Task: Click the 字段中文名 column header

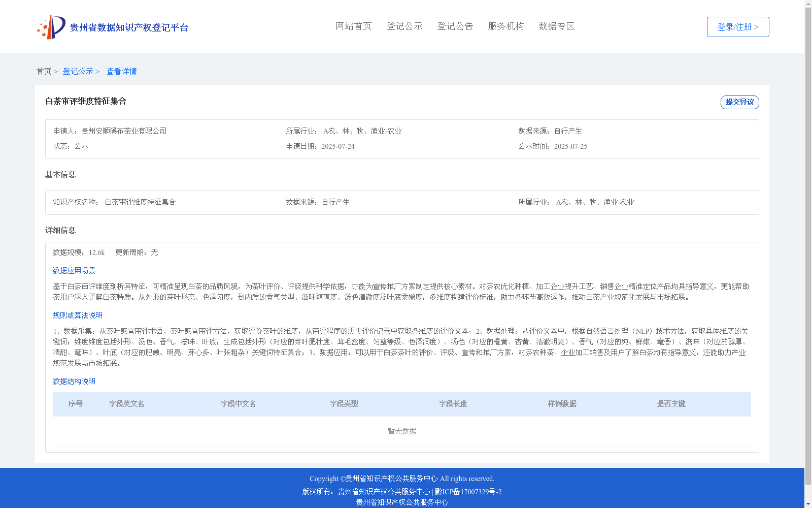Action: click(239, 404)
